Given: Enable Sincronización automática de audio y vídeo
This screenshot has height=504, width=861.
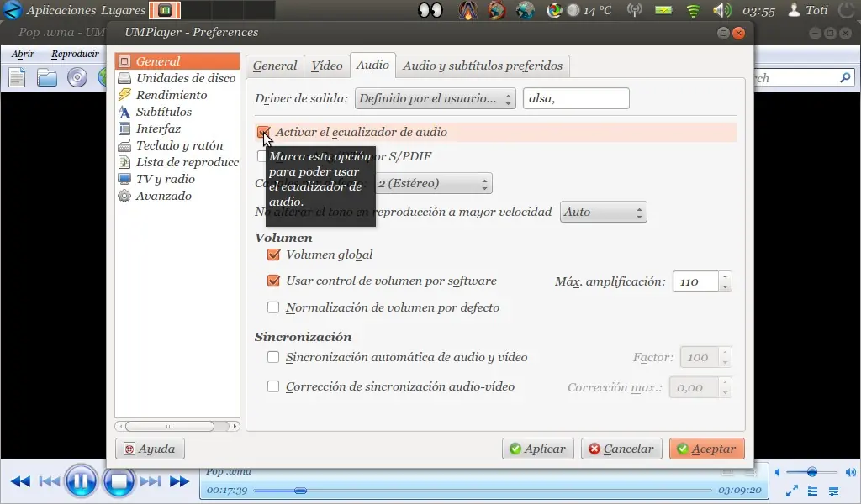Looking at the screenshot, I should point(273,357).
